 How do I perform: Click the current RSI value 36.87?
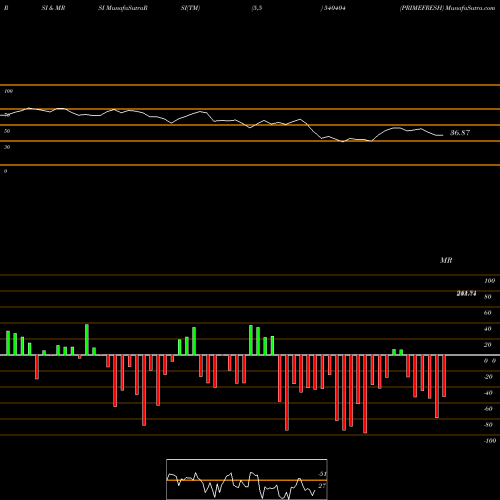[460, 133]
